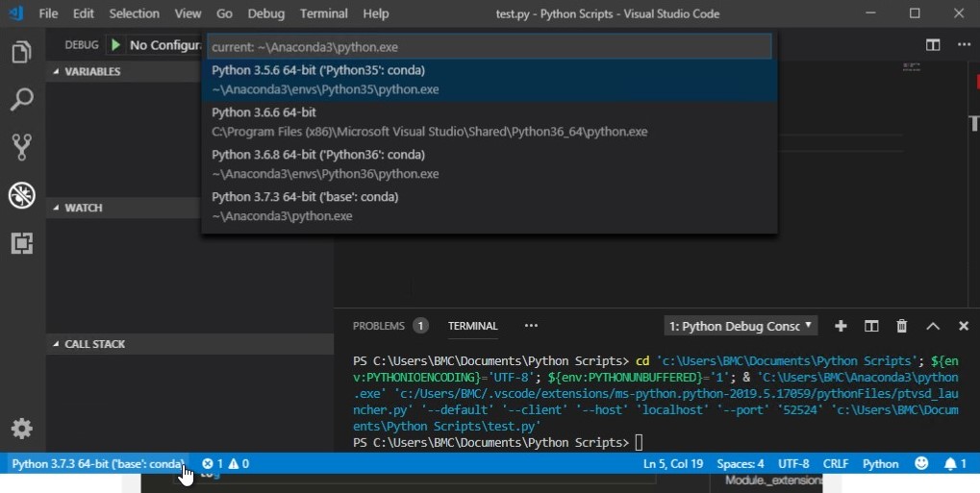Select Python 3.7.3 64-bit base conda interpreter

click(490, 207)
